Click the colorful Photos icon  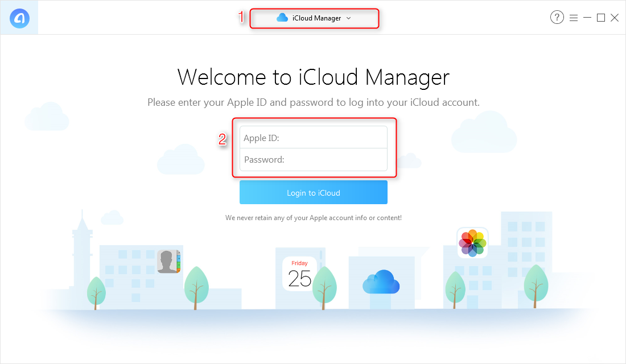pyautogui.click(x=473, y=243)
